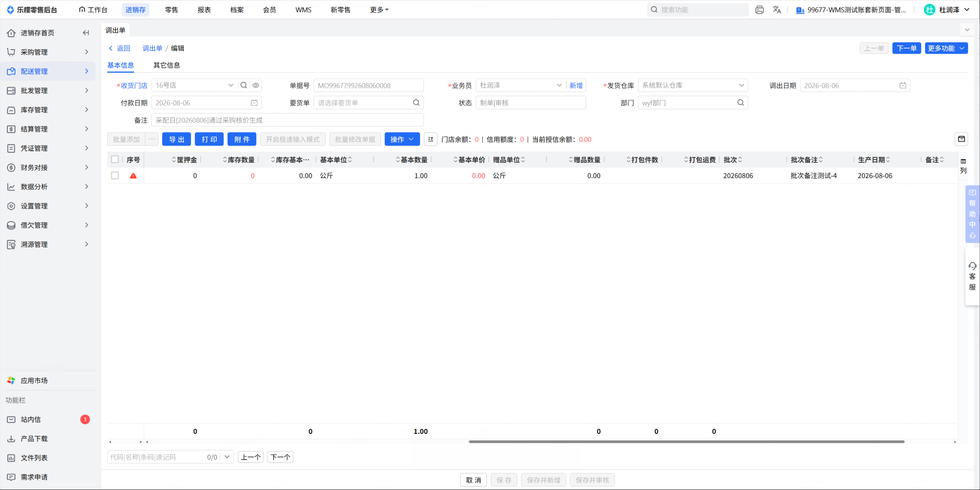The height and width of the screenshot is (490, 980).
Task: Collapse the sidebar with the arrow icon
Action: pos(86,33)
